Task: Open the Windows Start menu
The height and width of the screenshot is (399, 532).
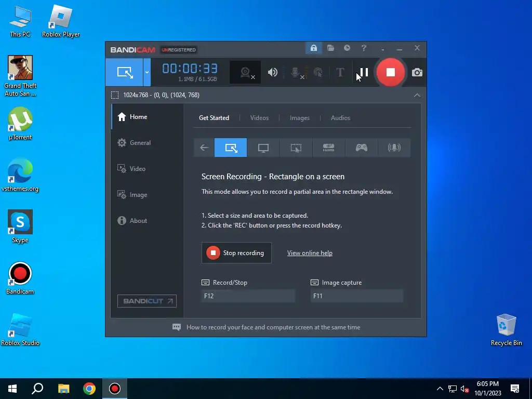Action: click(x=12, y=389)
